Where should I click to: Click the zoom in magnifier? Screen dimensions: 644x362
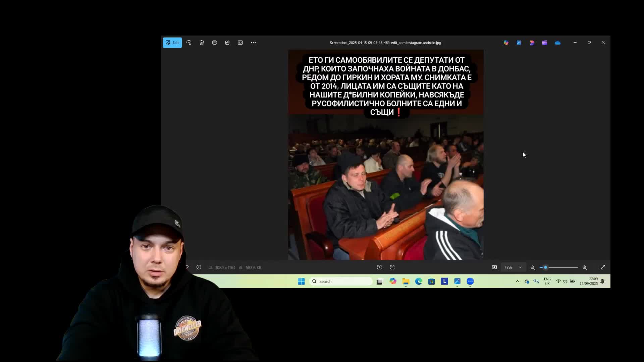pyautogui.click(x=585, y=267)
